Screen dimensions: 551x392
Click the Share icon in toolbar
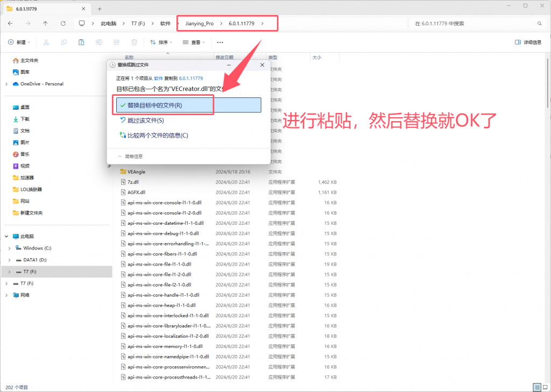117,42
